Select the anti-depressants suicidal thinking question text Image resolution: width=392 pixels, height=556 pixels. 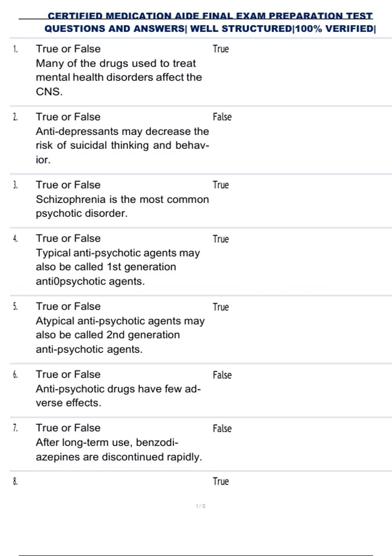coord(122,145)
